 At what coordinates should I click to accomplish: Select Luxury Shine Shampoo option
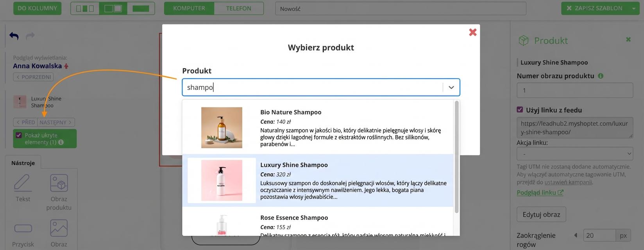(x=318, y=180)
